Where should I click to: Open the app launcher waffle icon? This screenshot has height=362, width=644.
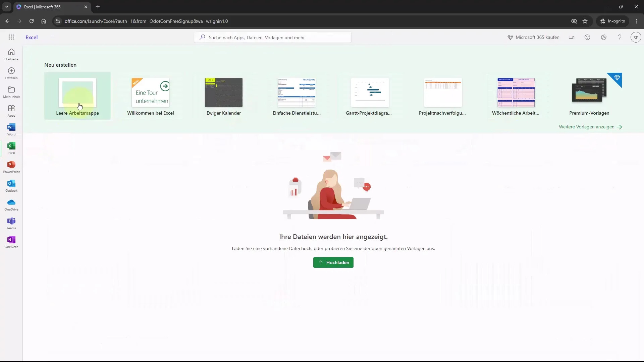pos(11,37)
